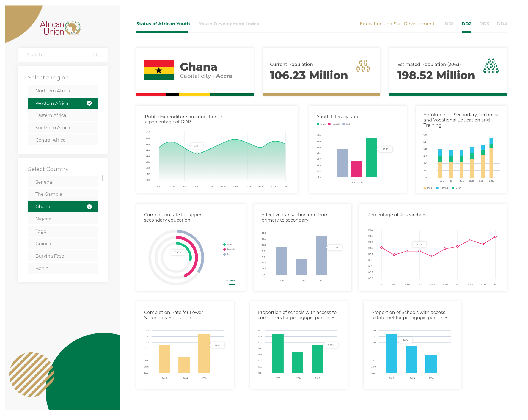The height and width of the screenshot is (420, 528).
Task: Click the search magnifier icon
Action: click(x=95, y=55)
